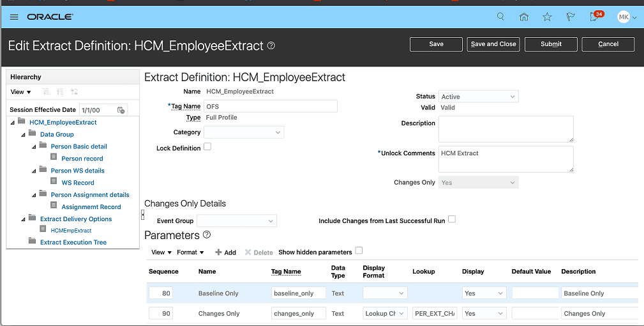Go to the Home icon

[523, 17]
